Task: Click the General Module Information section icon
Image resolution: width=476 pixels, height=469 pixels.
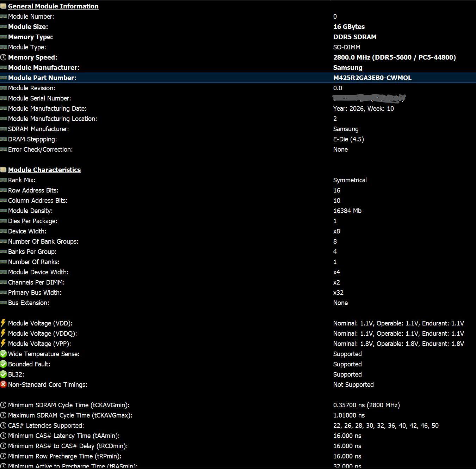Action: (3, 6)
